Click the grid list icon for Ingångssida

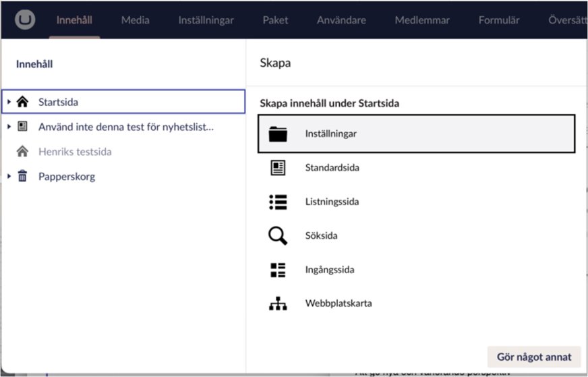click(x=278, y=270)
